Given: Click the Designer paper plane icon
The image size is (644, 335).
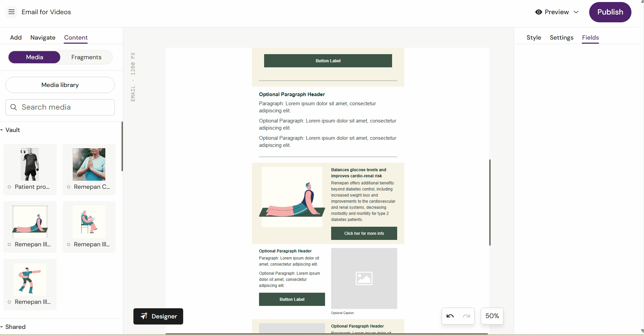Looking at the screenshot, I should [144, 316].
